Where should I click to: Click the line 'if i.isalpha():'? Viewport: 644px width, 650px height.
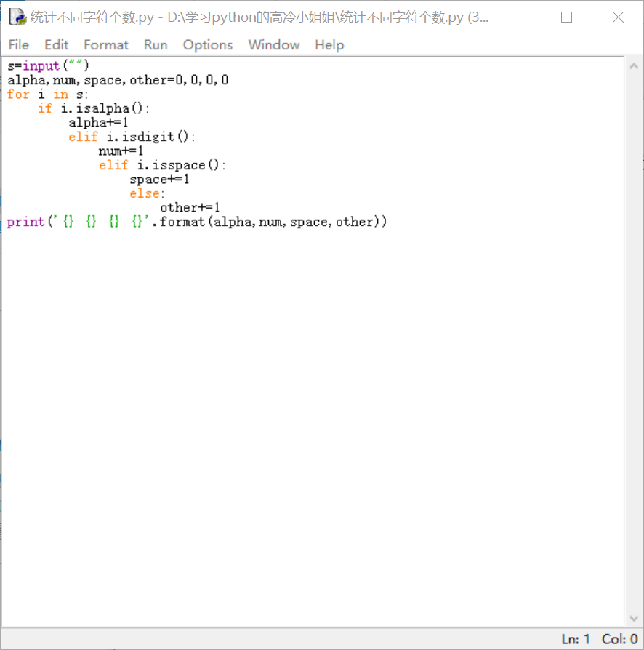click(x=94, y=108)
